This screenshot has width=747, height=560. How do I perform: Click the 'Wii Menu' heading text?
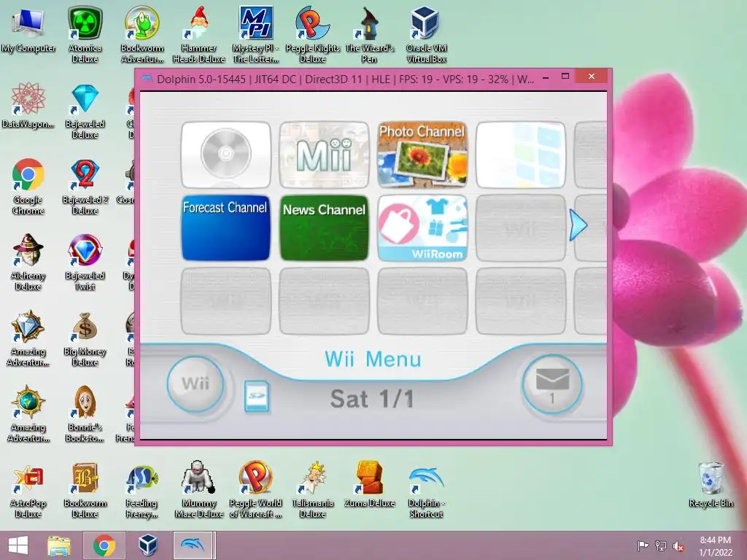(x=373, y=359)
